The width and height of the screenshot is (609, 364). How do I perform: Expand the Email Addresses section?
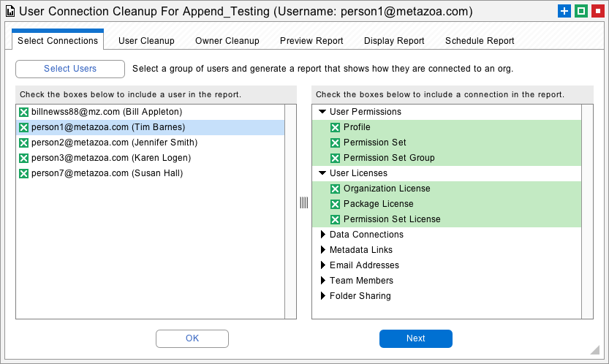[x=322, y=265]
